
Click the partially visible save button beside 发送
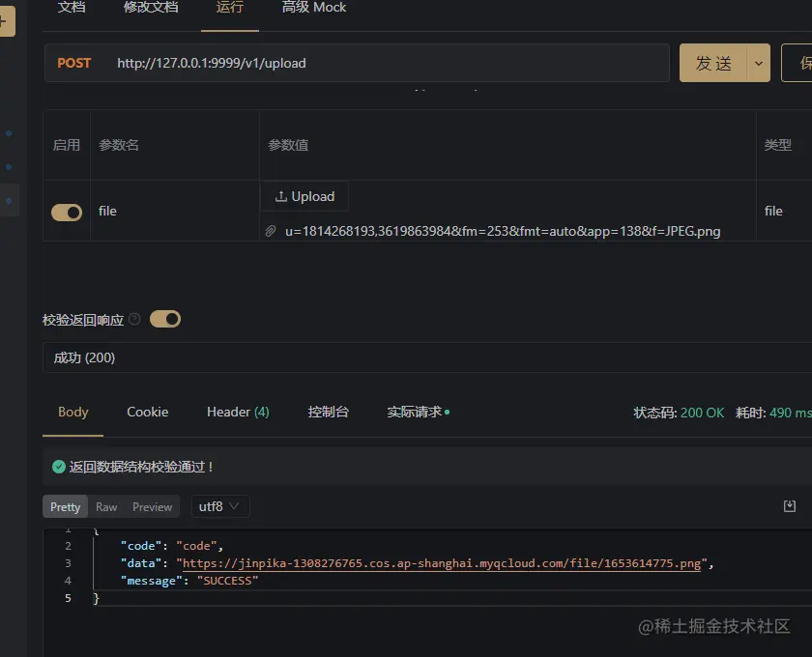tap(797, 63)
